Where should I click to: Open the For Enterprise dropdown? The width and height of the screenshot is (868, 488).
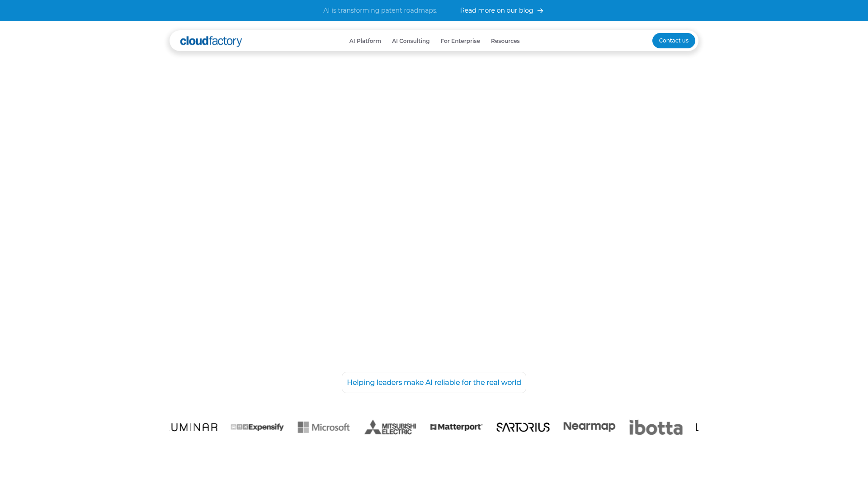pyautogui.click(x=460, y=41)
